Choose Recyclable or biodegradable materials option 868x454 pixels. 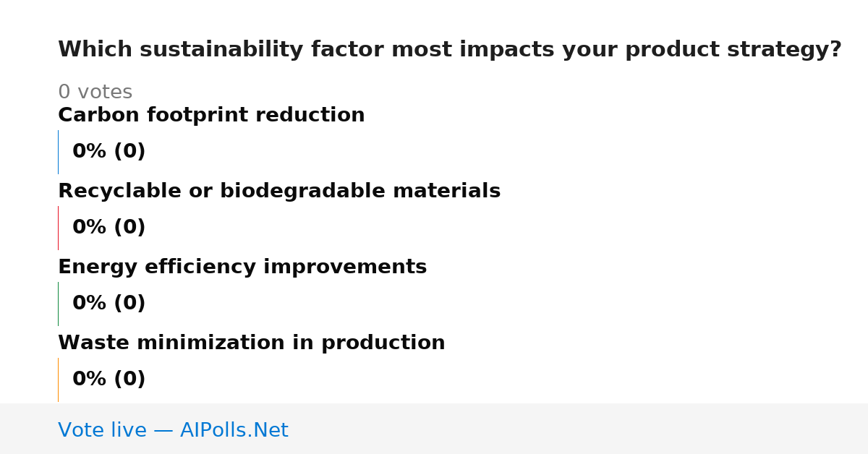(279, 192)
